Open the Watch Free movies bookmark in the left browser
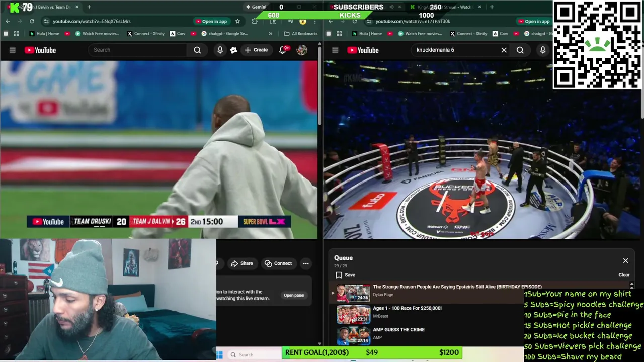 point(97,34)
